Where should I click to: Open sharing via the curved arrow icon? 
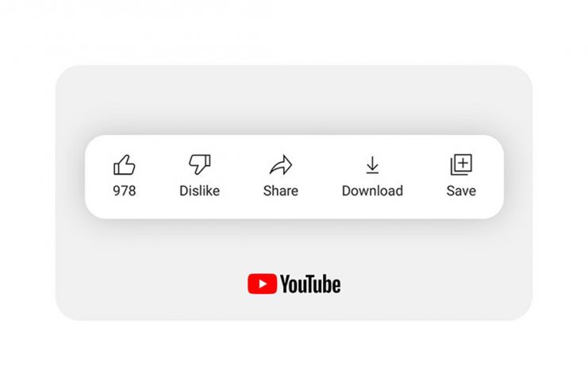(x=280, y=165)
